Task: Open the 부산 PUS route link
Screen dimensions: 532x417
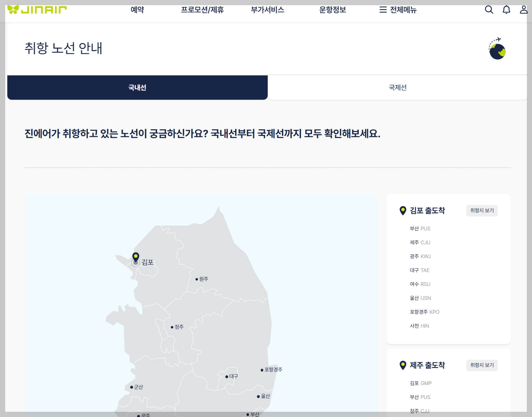Action: pos(419,228)
